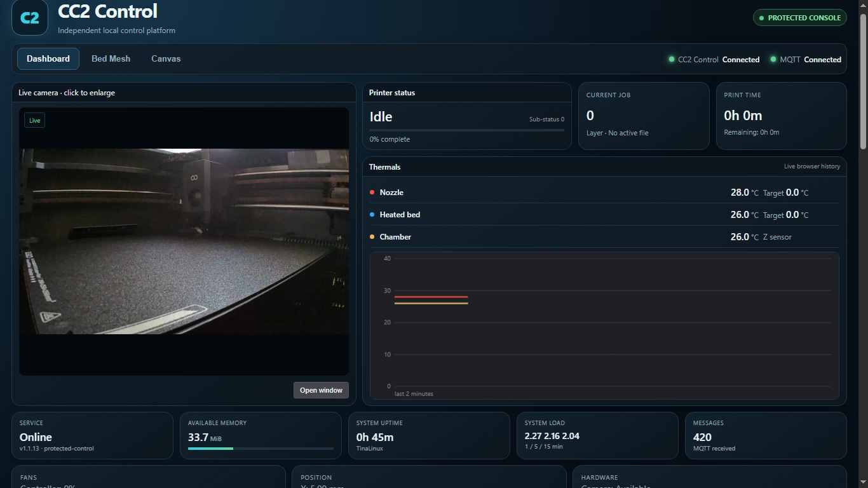Click the Sub-status 0 label
Image resolution: width=868 pixels, height=488 pixels.
pos(546,119)
